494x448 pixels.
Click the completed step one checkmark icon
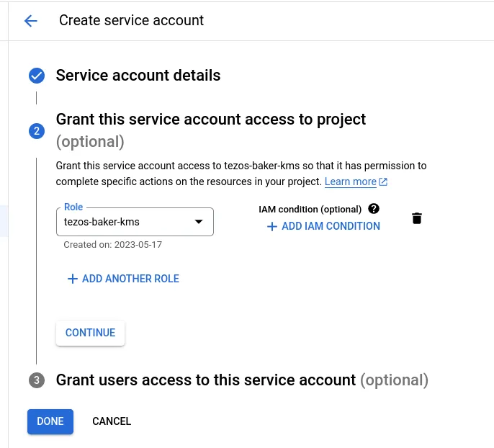click(36, 76)
